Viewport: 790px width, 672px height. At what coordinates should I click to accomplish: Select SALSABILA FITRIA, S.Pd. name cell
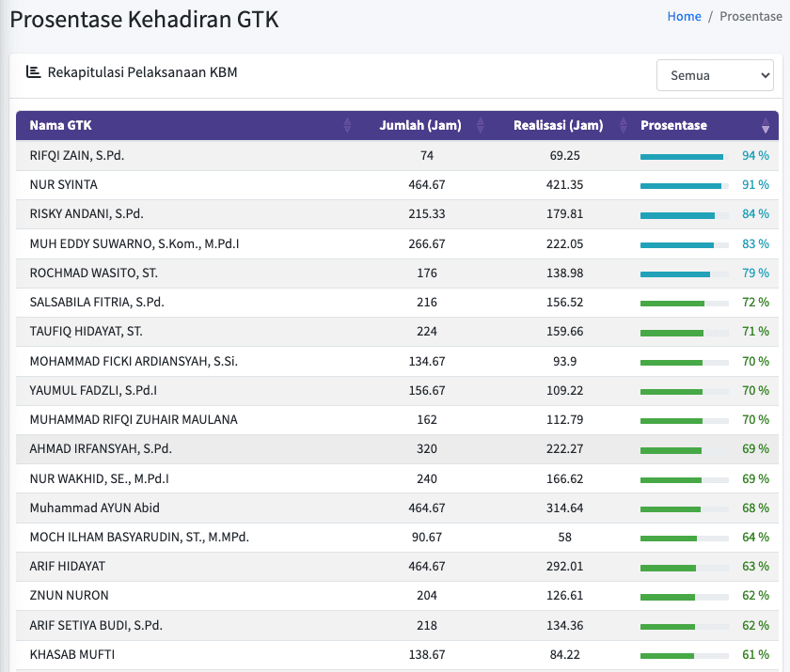97,302
